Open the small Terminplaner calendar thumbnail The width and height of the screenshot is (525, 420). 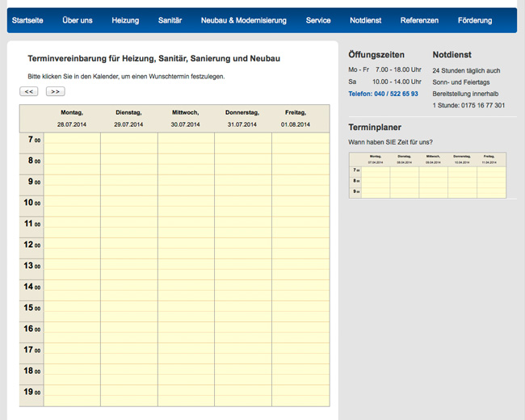[x=427, y=174]
